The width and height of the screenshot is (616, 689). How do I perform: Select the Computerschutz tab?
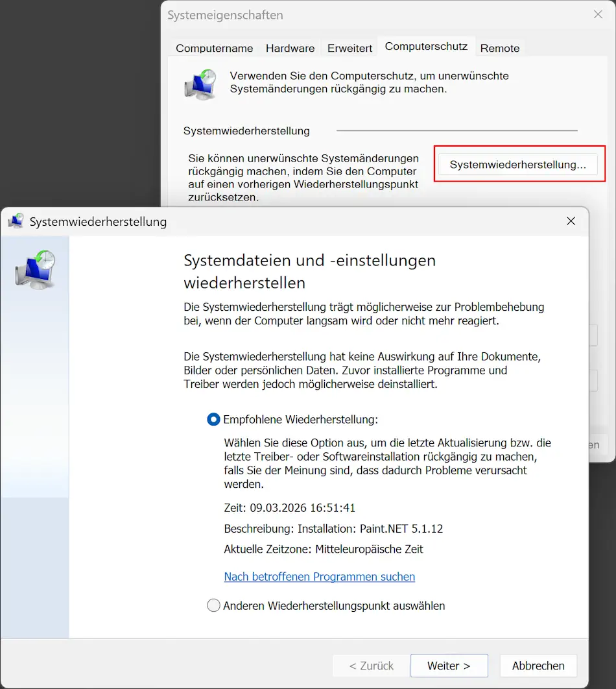click(x=426, y=46)
